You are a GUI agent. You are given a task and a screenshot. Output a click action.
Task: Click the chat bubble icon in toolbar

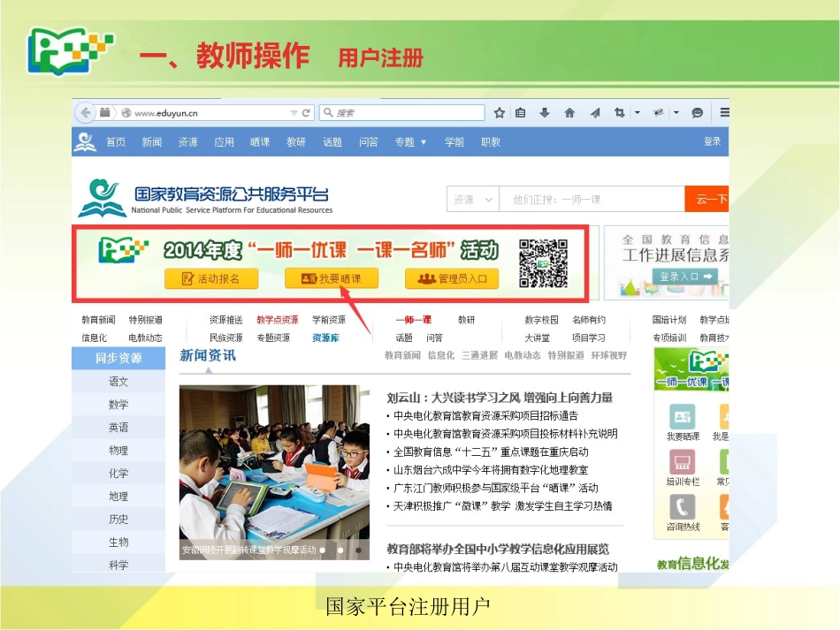pyautogui.click(x=697, y=112)
